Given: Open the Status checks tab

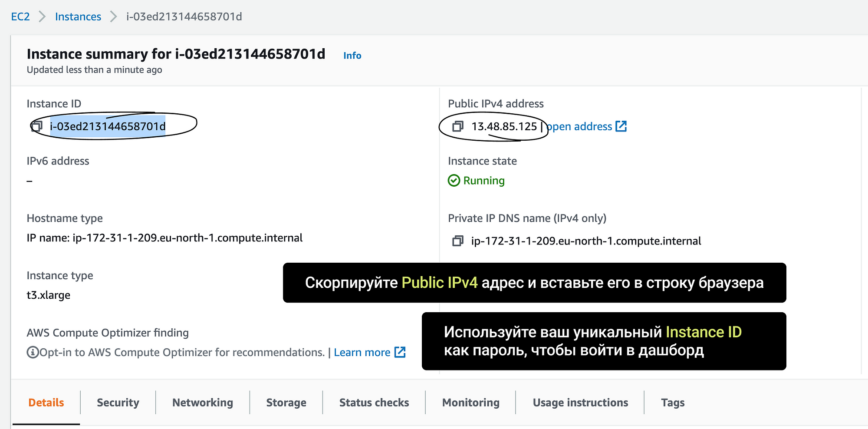Looking at the screenshot, I should [374, 403].
